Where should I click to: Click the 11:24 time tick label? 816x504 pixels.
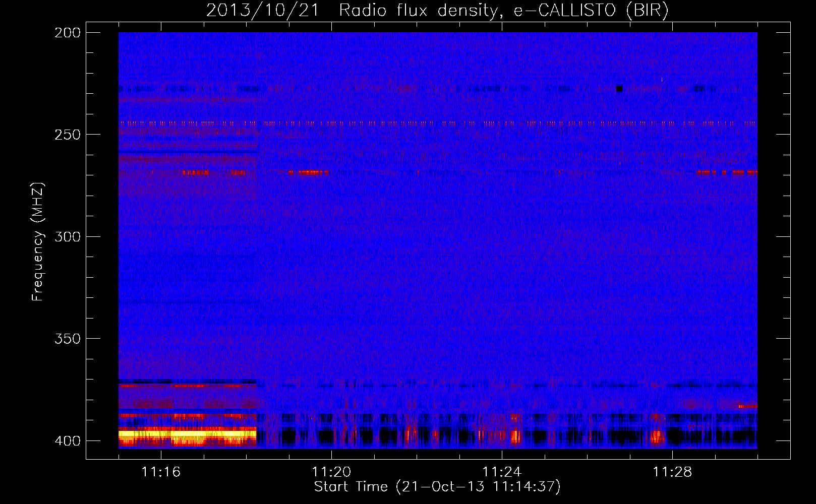(502, 472)
